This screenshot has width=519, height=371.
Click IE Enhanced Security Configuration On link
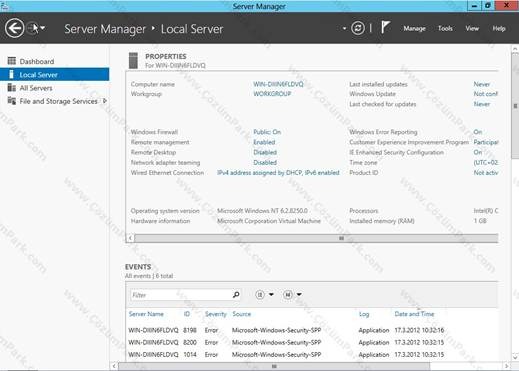click(x=478, y=152)
